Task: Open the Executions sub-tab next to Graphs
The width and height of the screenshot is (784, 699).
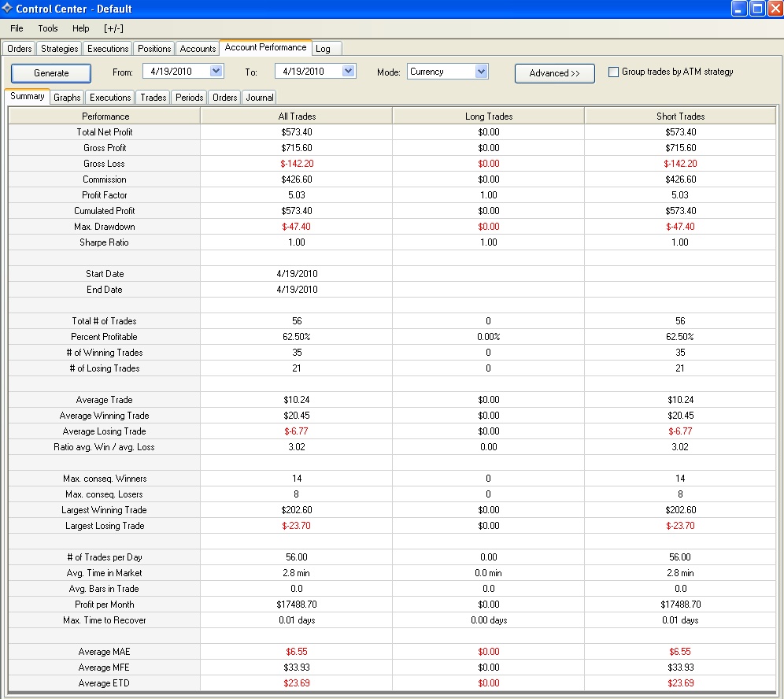Action: (x=110, y=98)
